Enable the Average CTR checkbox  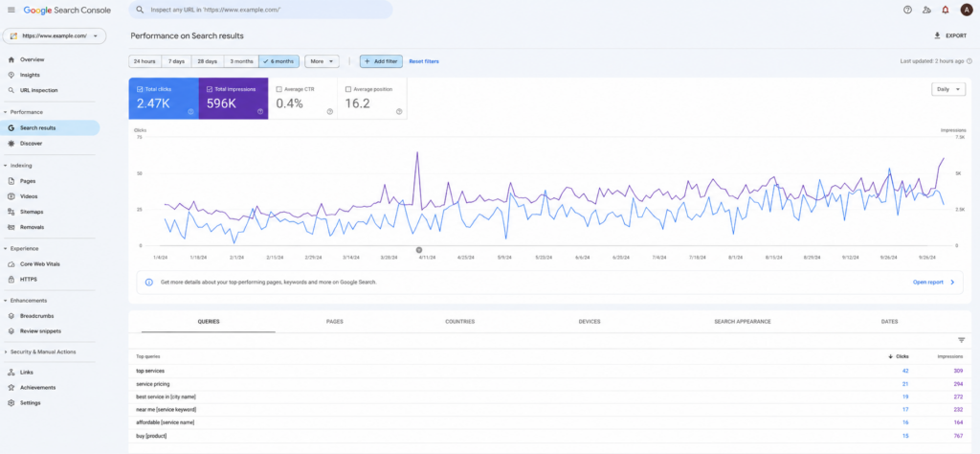(278, 89)
